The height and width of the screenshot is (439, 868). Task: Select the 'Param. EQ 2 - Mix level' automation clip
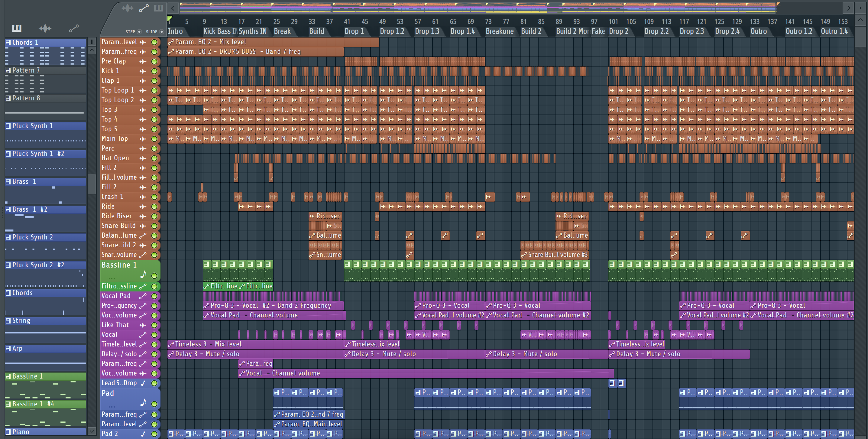coord(273,42)
